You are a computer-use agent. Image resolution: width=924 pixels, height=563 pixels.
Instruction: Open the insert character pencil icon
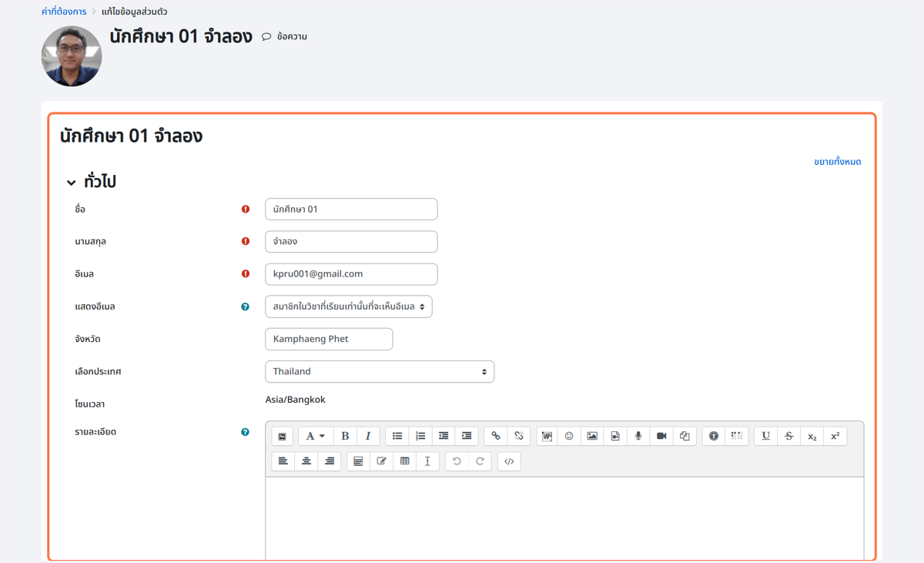click(x=381, y=461)
